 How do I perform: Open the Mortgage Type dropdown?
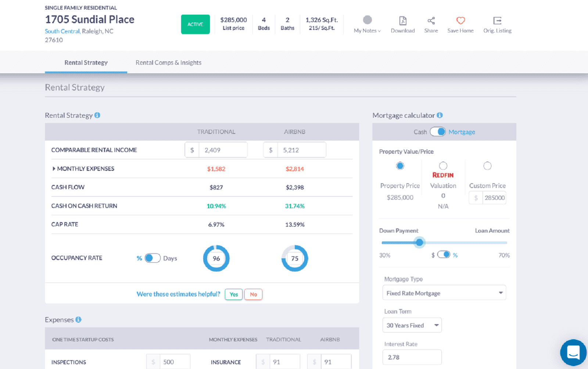[444, 293]
